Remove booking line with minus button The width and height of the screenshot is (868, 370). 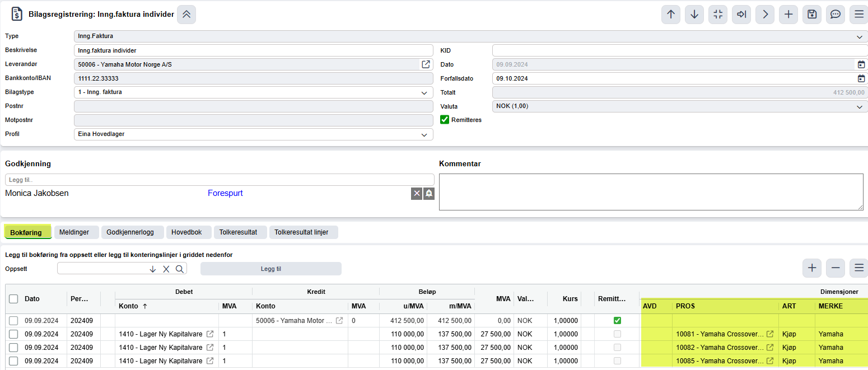point(836,268)
